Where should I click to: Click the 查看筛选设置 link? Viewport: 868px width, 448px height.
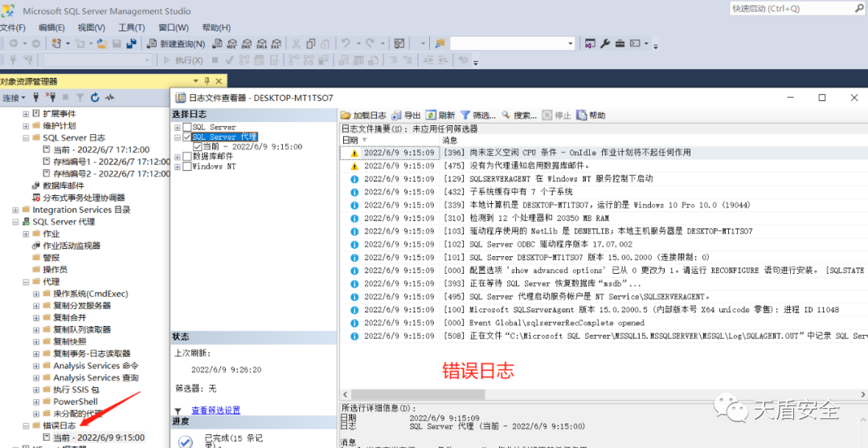coord(215,409)
